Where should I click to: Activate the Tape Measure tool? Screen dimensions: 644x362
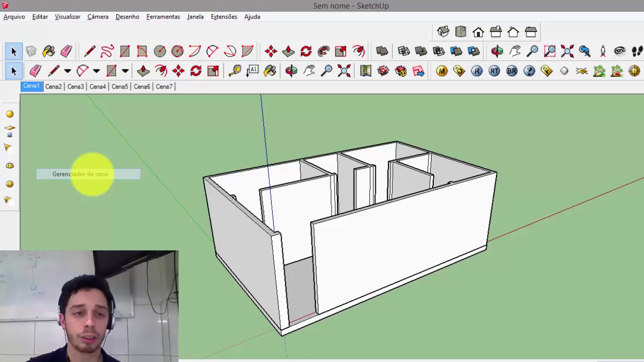tap(234, 71)
